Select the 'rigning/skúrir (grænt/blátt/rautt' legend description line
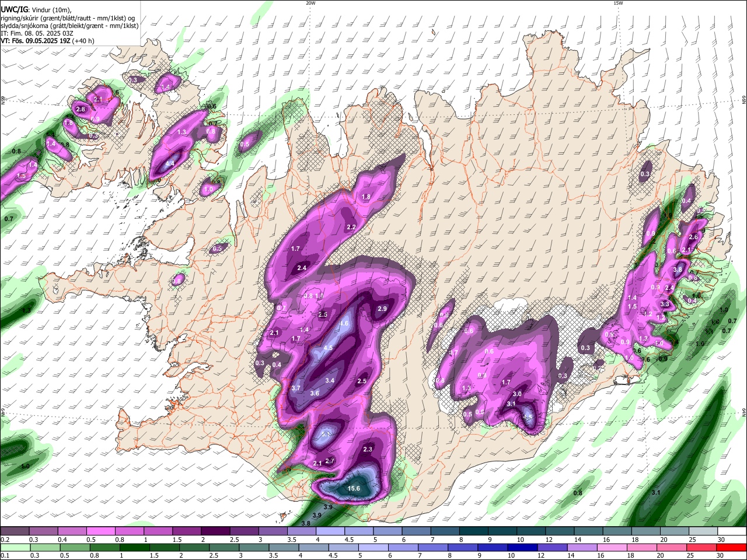747x560 pixels. (68, 17)
